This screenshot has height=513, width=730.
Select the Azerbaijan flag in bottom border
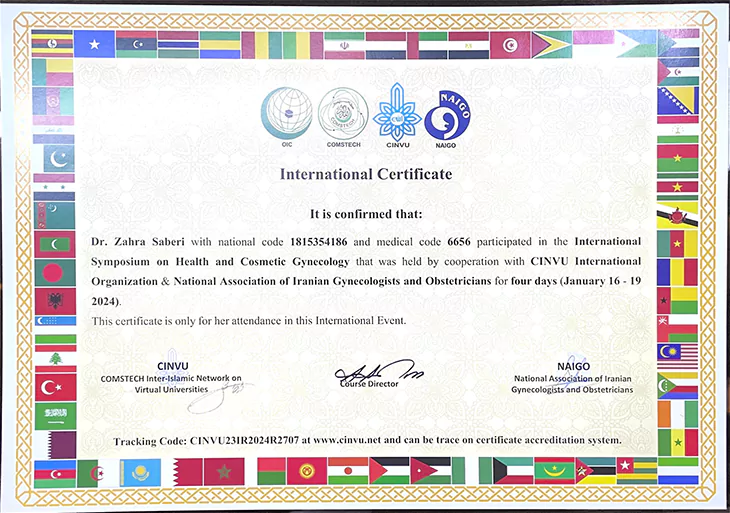coord(55,474)
